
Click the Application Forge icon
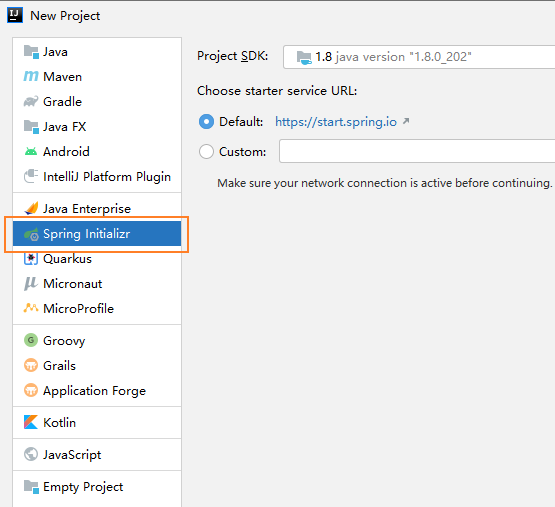(31, 390)
